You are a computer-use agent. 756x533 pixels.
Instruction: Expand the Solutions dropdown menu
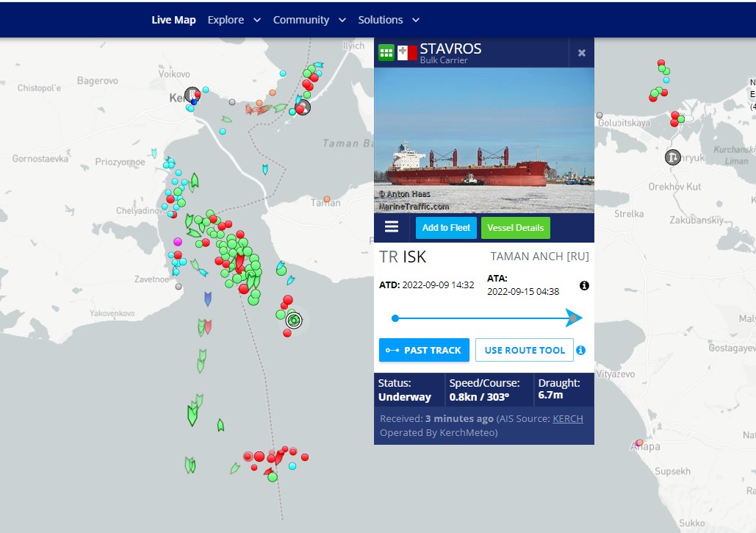[x=389, y=20]
